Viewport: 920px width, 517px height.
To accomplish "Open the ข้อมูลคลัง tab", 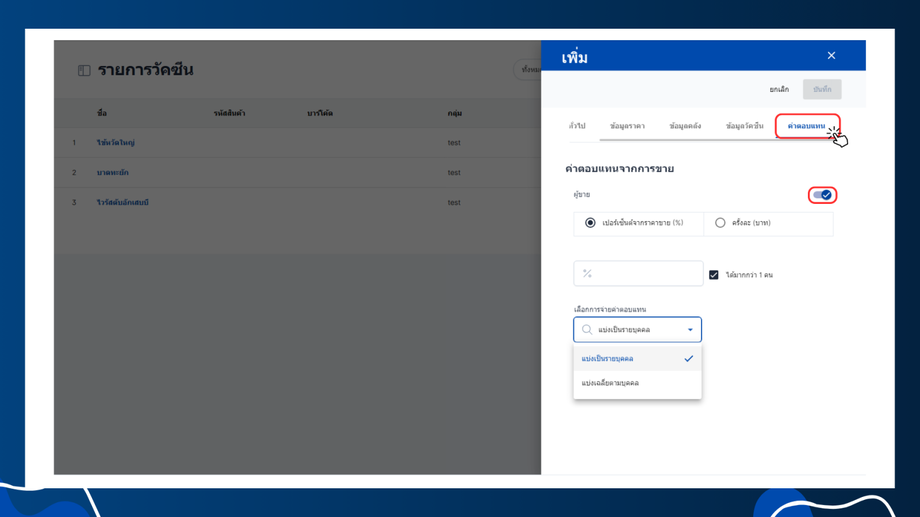I will tap(685, 126).
